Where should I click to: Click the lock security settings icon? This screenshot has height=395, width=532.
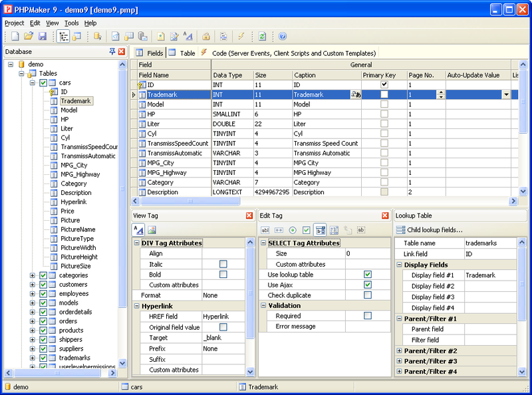206,36
